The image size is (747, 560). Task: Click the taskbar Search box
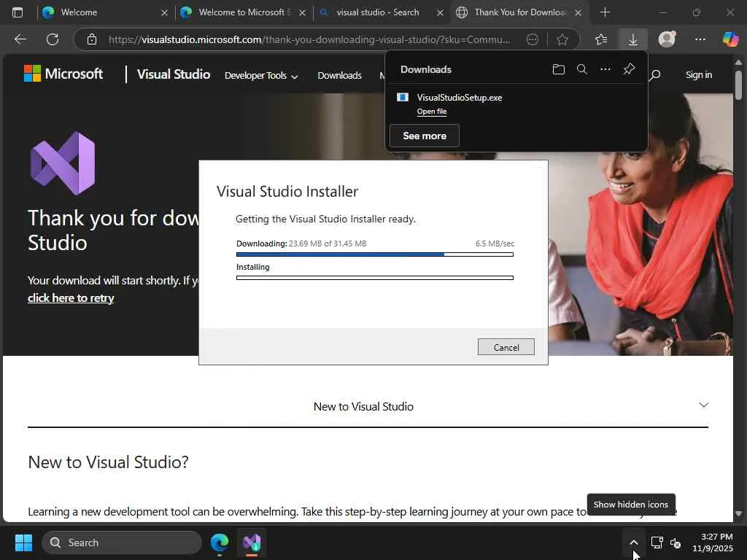(x=122, y=542)
